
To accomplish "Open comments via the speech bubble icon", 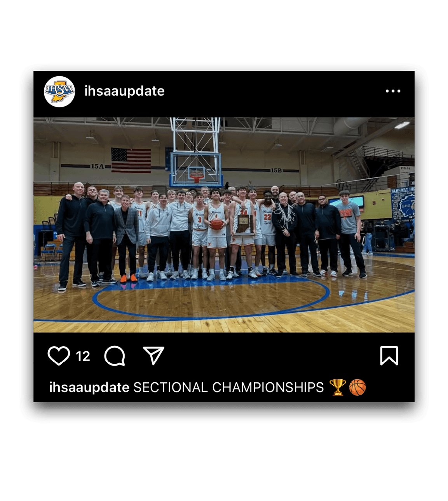I will [115, 356].
